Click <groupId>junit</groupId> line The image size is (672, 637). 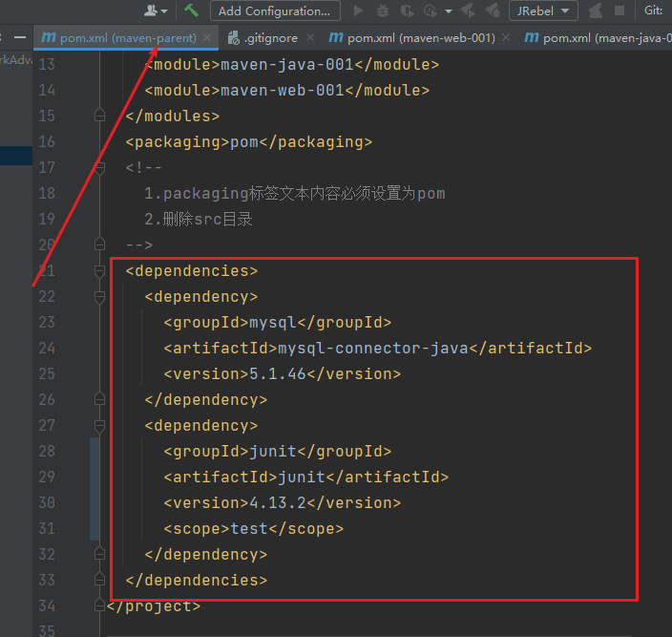(x=278, y=451)
